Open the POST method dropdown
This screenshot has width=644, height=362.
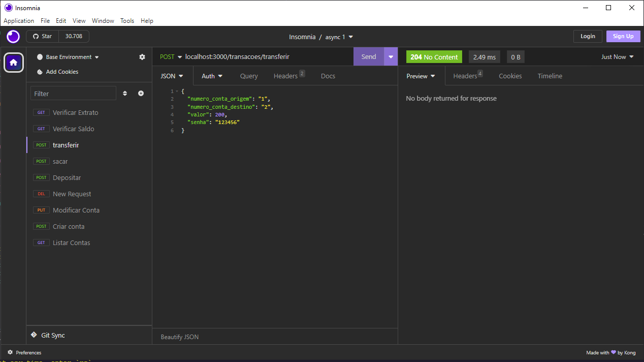point(170,56)
